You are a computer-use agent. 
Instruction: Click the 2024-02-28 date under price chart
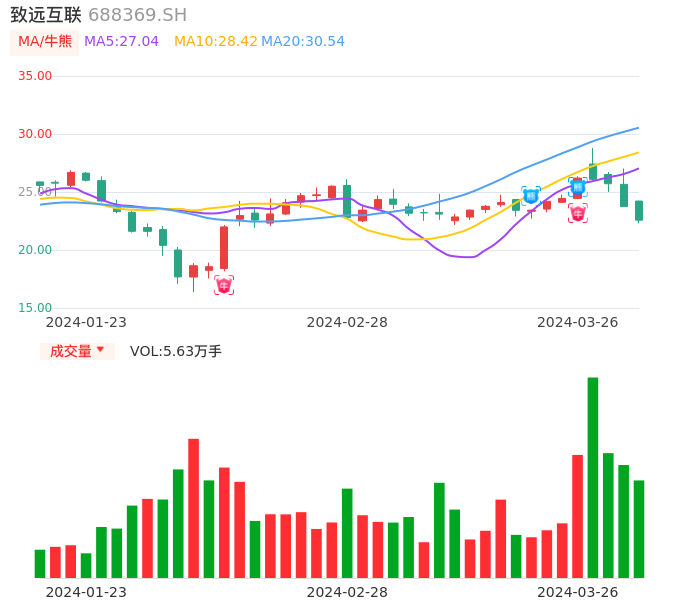347,322
